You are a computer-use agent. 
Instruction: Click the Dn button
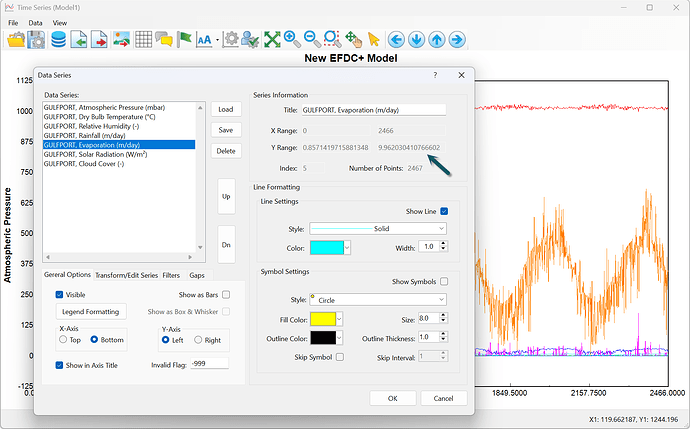[x=226, y=245]
